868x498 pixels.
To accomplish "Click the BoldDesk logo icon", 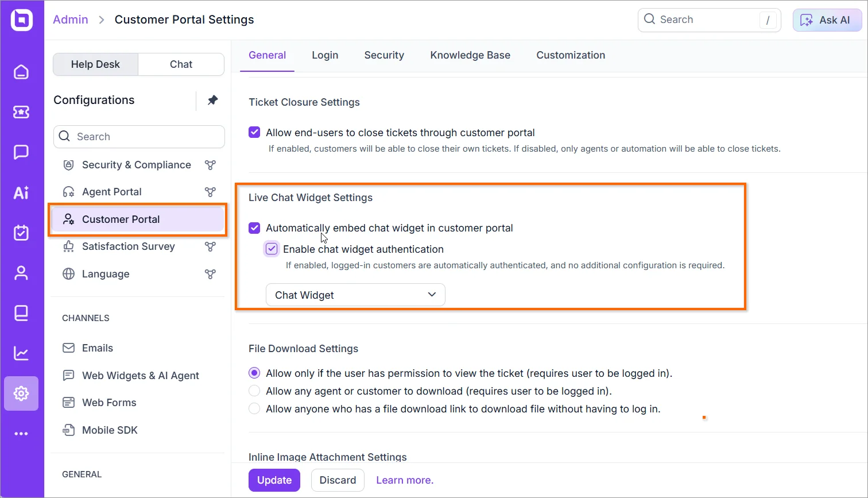I will click(x=21, y=20).
